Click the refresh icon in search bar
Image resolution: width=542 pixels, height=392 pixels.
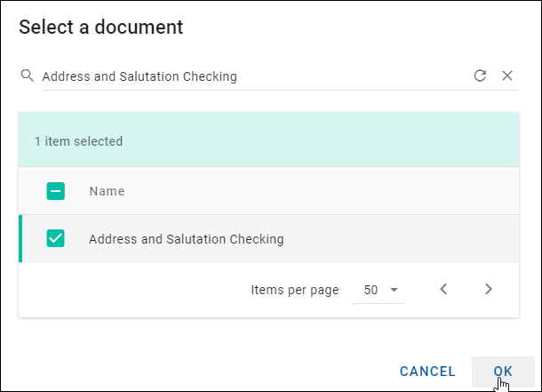480,76
